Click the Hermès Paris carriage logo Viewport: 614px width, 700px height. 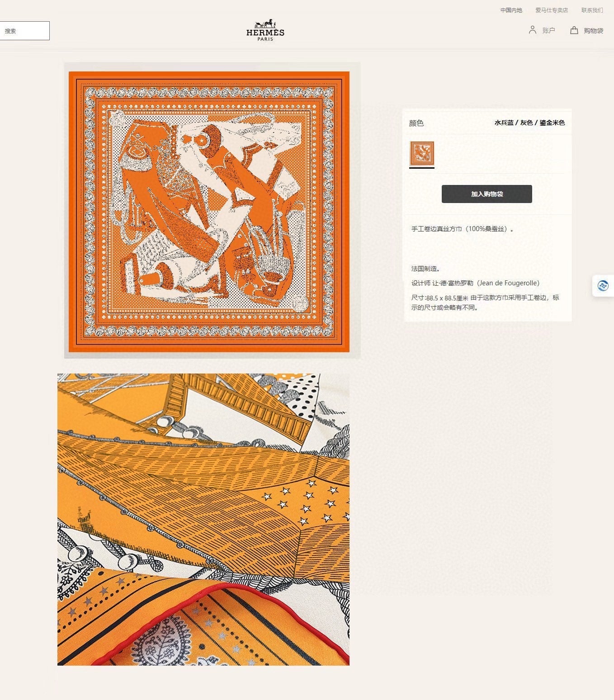265,30
